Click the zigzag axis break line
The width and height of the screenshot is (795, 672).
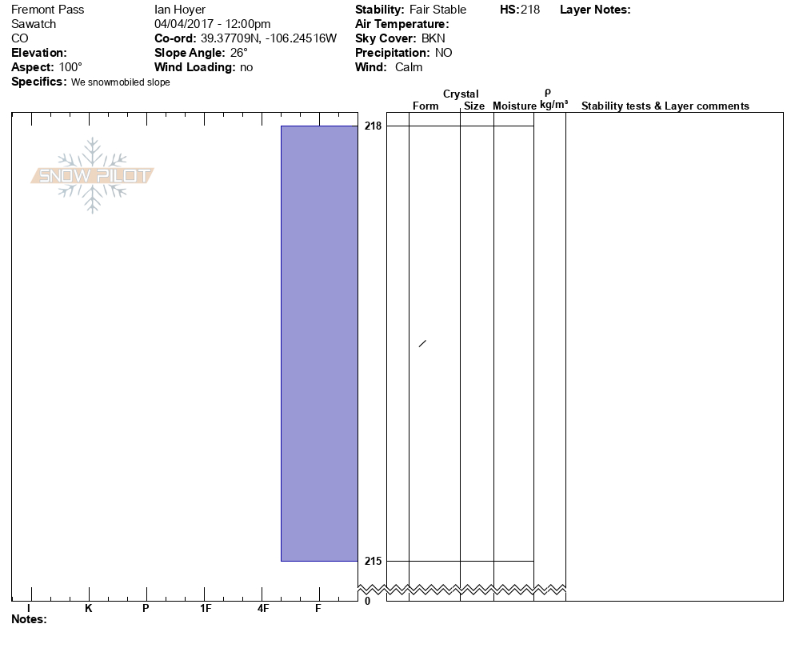coord(462,590)
